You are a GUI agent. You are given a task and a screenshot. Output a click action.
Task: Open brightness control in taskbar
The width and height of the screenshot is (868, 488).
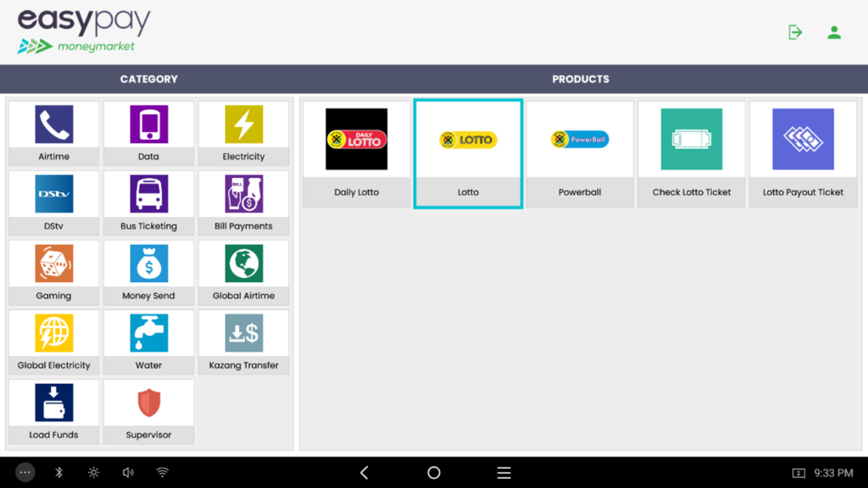[93, 473]
